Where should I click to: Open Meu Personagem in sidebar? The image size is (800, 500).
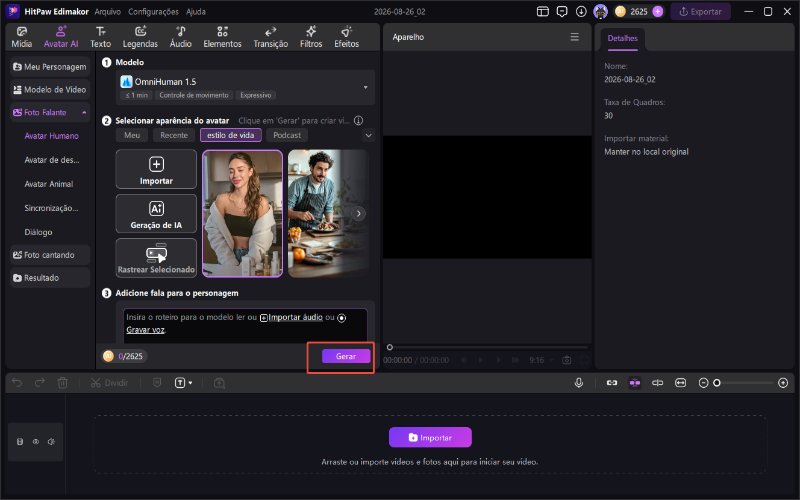pyautogui.click(x=49, y=67)
